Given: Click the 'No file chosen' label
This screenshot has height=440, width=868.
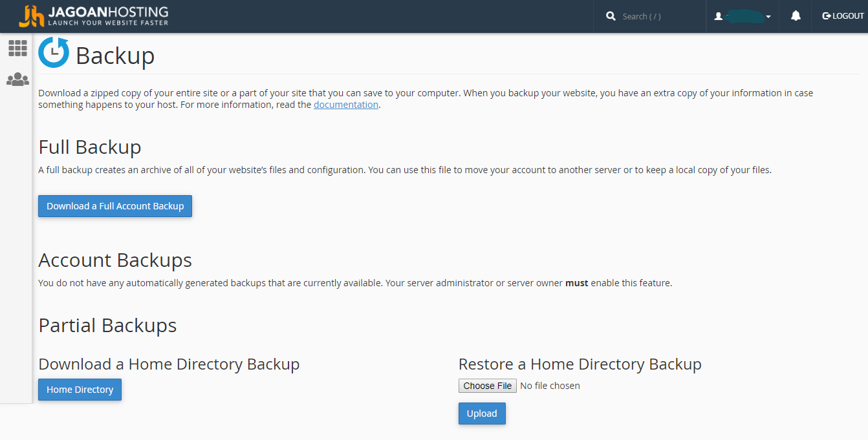Looking at the screenshot, I should [x=550, y=386].
